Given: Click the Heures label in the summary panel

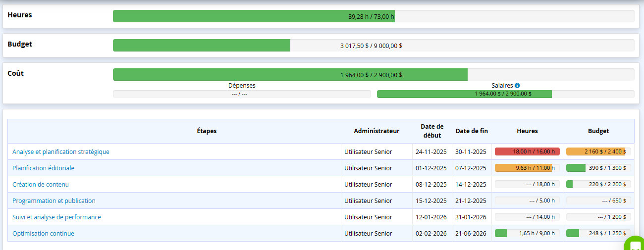Looking at the screenshot, I should tap(20, 15).
